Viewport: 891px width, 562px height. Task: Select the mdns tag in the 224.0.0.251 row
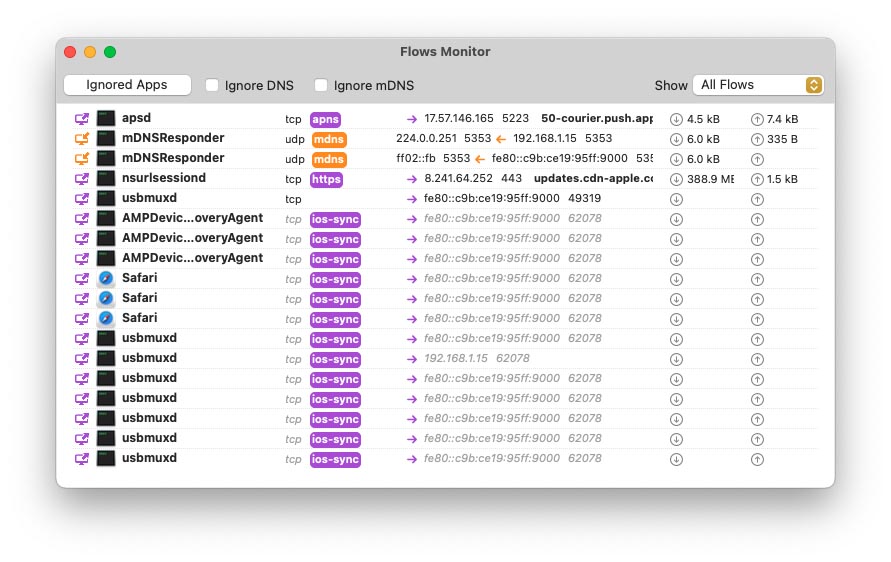pyautogui.click(x=329, y=139)
